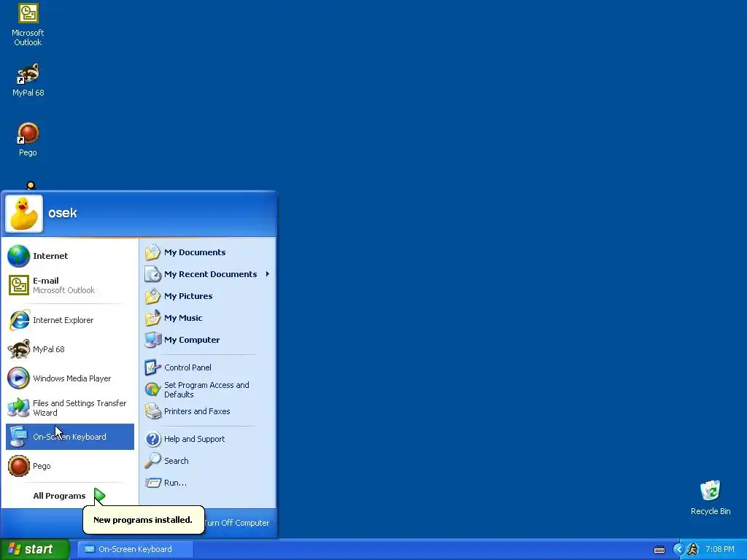Open Windows Media Player from the start menu
Viewport: 747px width, 560px height.
pos(70,378)
